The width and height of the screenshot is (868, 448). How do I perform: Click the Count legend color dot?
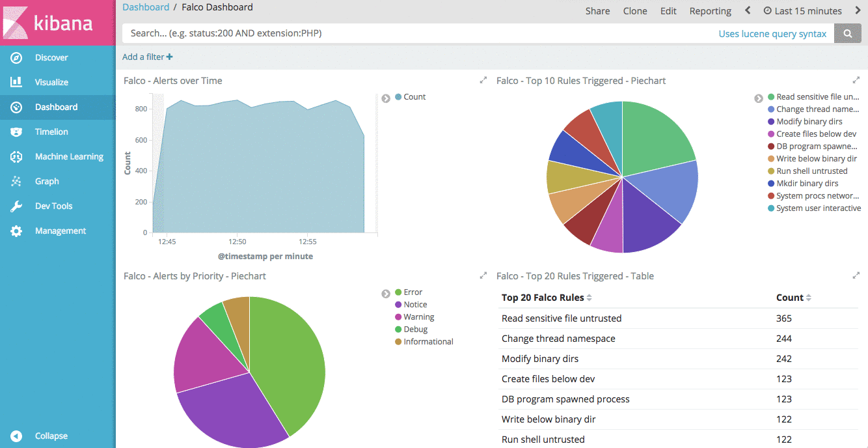(398, 97)
